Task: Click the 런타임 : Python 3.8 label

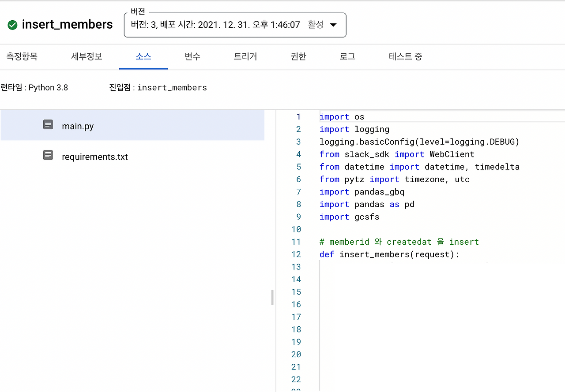Action: point(34,87)
